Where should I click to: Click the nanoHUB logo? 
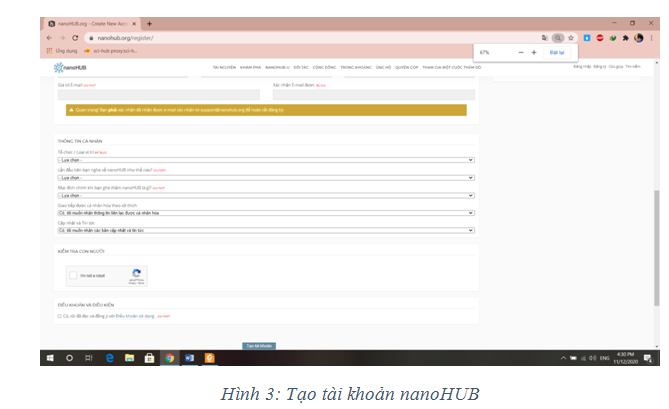click(71, 67)
